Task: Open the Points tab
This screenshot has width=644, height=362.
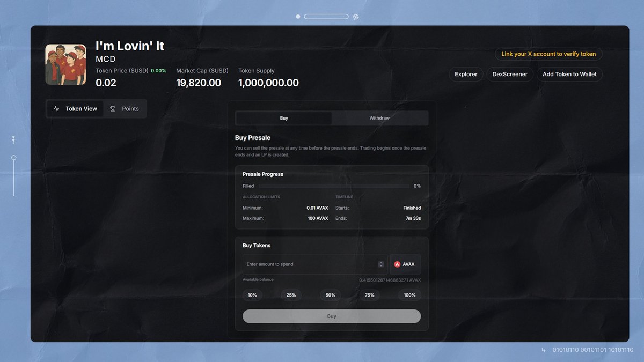Action: click(x=124, y=109)
